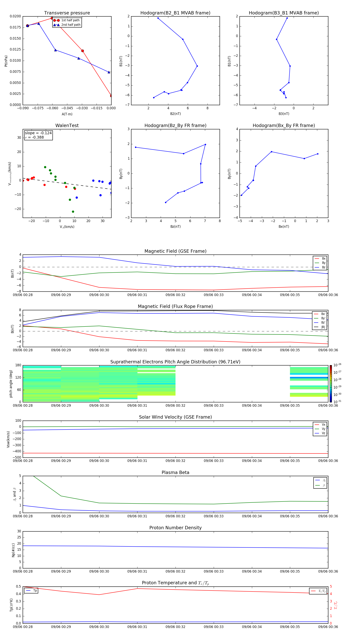Click the "βp and β" axis label
Screen dimensions: 351x644
tap(15, 494)
